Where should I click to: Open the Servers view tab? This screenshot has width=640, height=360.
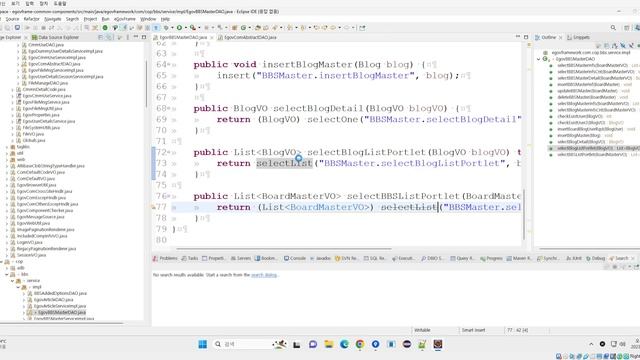tap(241, 258)
